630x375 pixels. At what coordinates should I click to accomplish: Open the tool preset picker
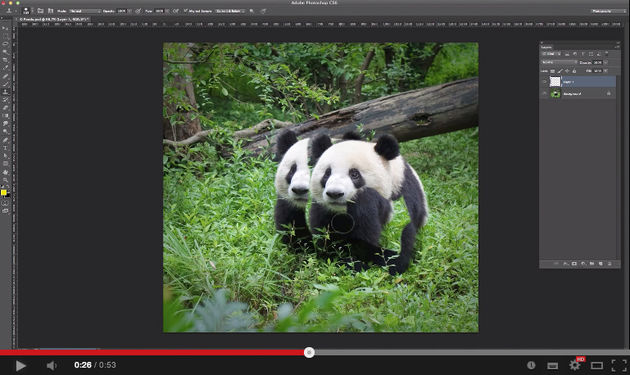[x=10, y=11]
